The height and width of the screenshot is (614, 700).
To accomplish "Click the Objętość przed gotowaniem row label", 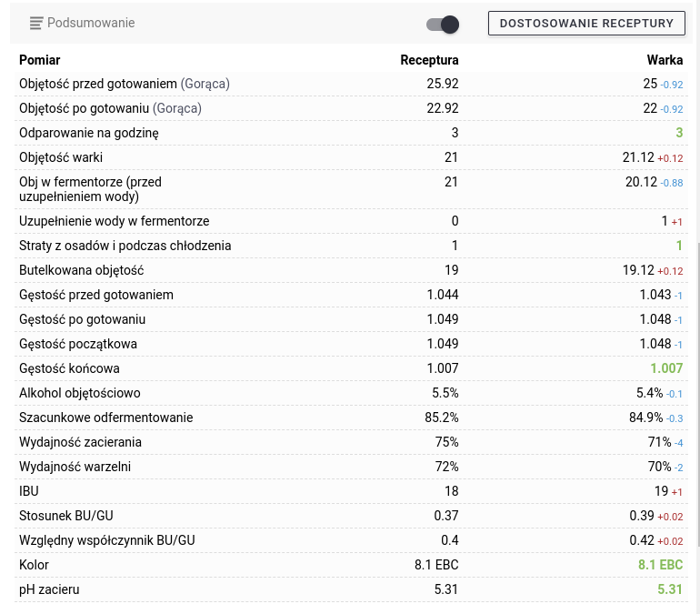I will (x=98, y=84).
